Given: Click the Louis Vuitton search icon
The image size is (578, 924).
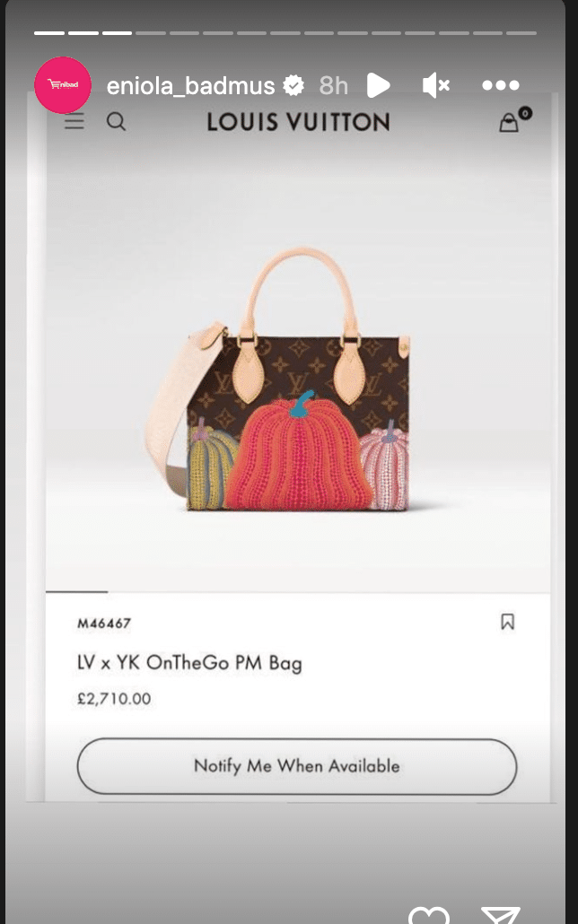Looking at the screenshot, I should (x=116, y=122).
